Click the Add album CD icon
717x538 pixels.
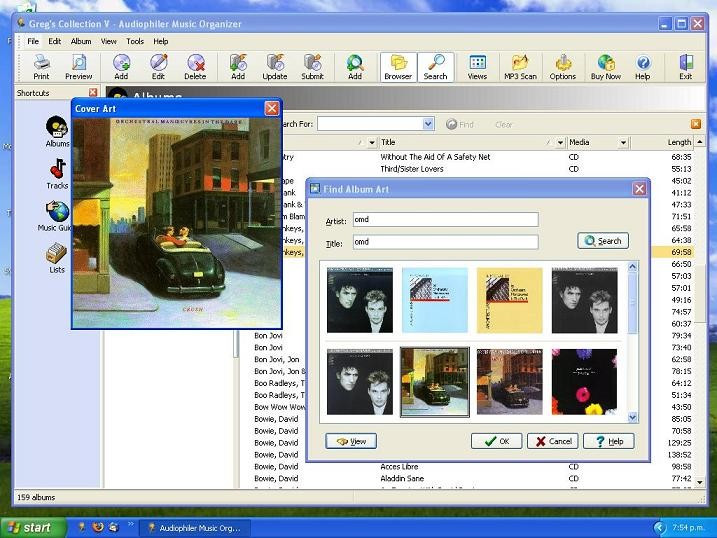(x=121, y=67)
